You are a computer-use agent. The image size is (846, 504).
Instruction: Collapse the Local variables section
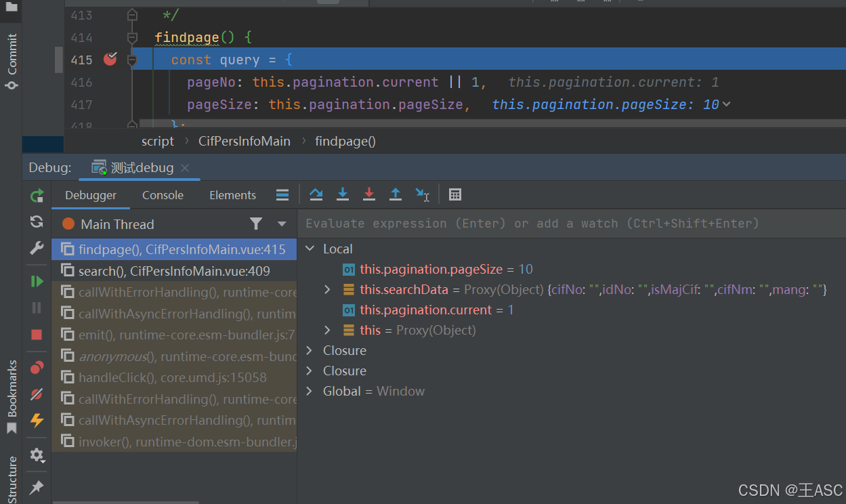tap(310, 249)
